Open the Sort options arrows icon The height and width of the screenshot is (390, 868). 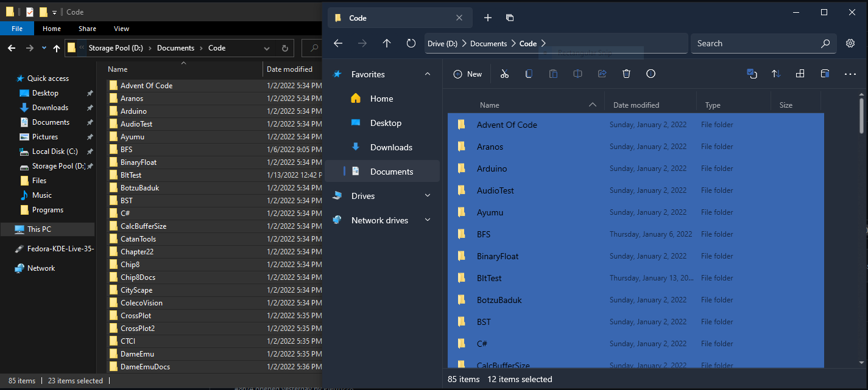pos(776,74)
